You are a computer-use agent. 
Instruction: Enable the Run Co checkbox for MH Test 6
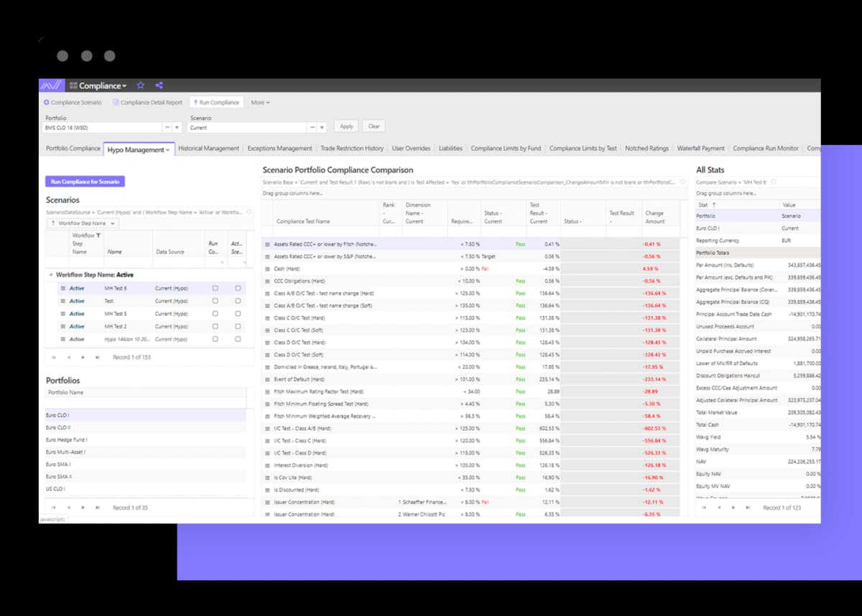[215, 288]
